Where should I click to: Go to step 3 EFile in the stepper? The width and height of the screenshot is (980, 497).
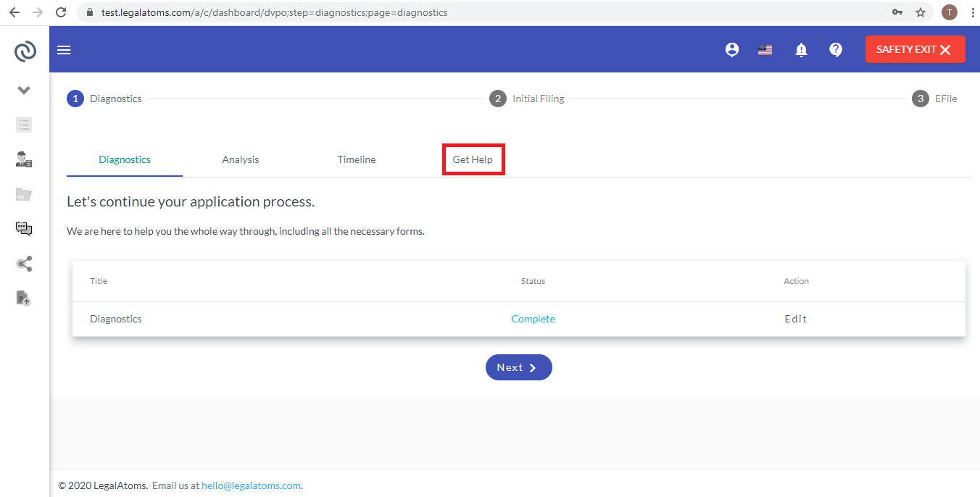pyautogui.click(x=934, y=99)
